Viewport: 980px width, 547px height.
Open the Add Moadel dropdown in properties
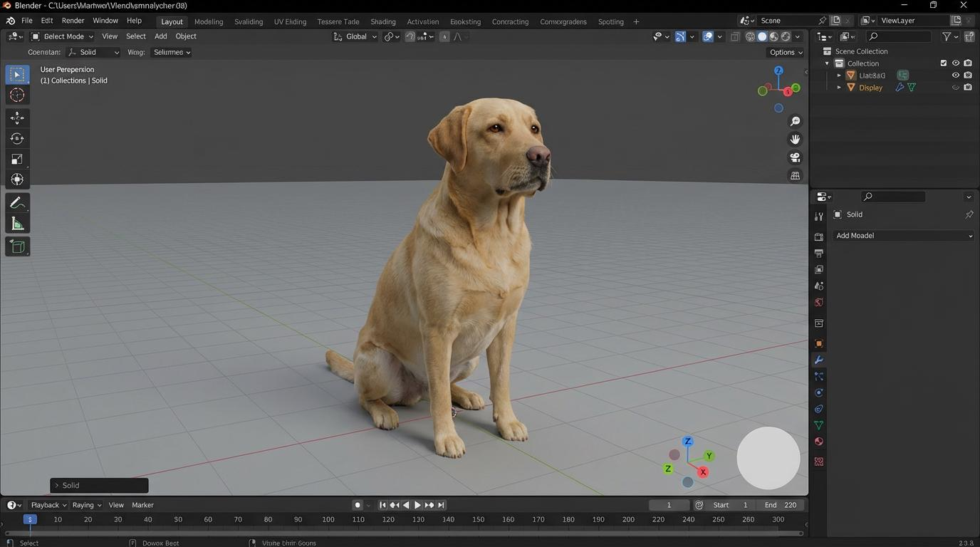click(x=903, y=235)
